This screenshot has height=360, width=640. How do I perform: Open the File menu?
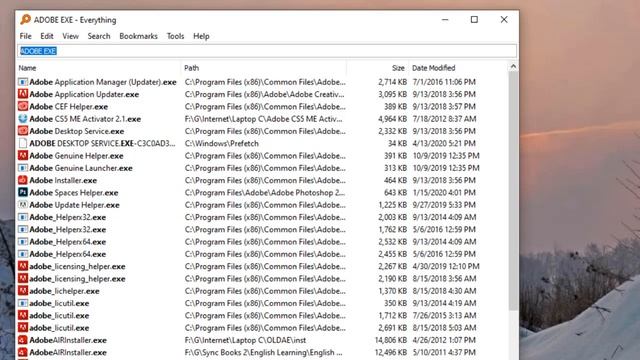25,36
